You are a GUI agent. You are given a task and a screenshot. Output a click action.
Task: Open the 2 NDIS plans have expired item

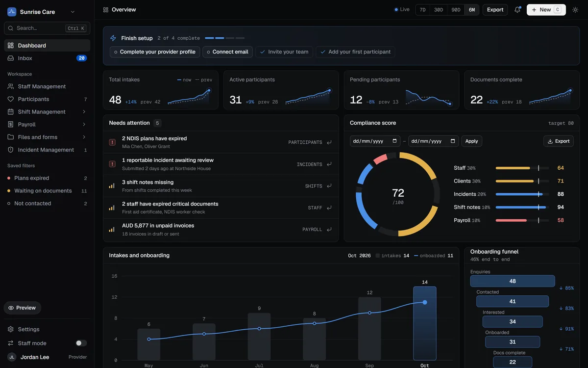[221, 142]
